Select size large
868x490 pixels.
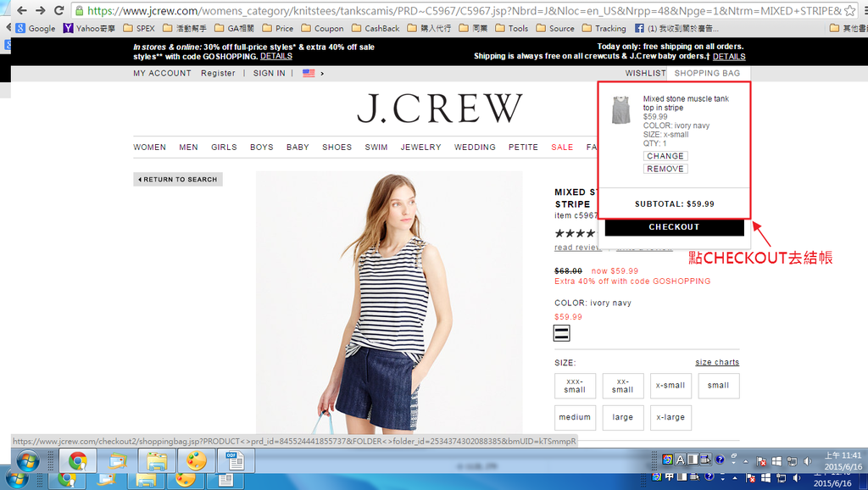[623, 417]
